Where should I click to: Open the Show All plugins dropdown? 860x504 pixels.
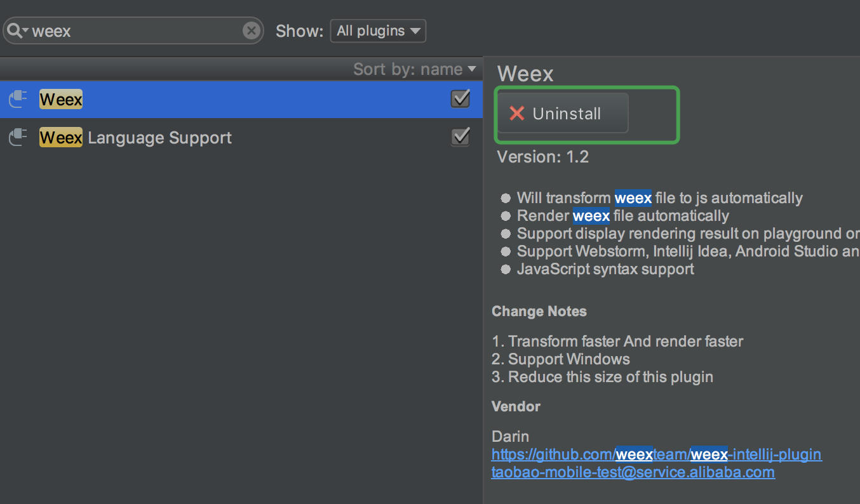(378, 30)
